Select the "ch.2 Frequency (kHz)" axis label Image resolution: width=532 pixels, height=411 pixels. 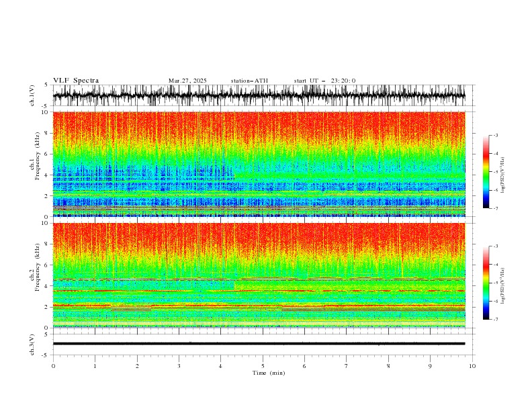pyautogui.click(x=35, y=267)
